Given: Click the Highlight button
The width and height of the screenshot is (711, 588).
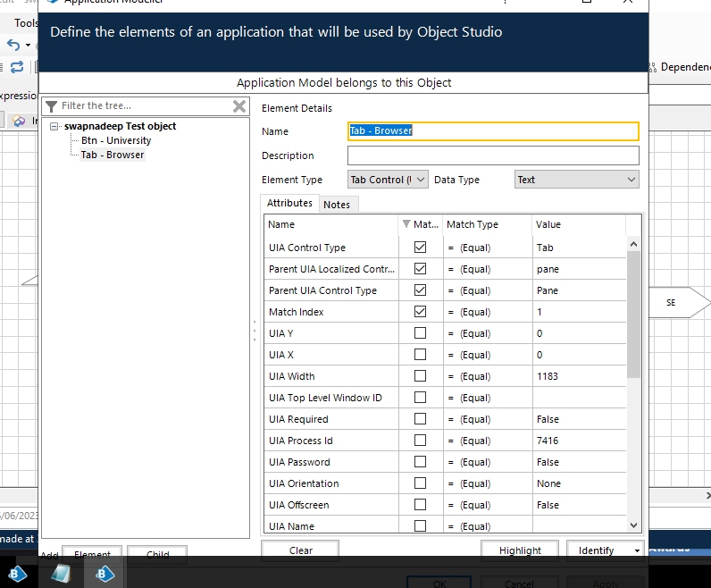Looking at the screenshot, I should (x=520, y=550).
